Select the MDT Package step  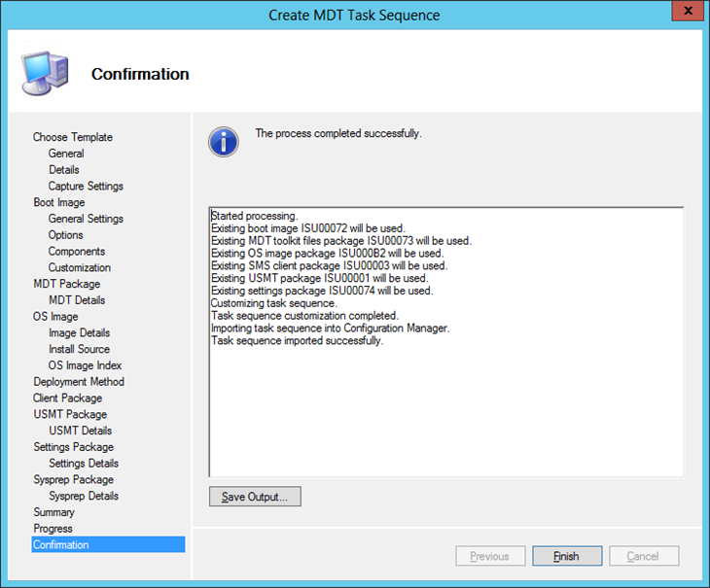tap(66, 284)
